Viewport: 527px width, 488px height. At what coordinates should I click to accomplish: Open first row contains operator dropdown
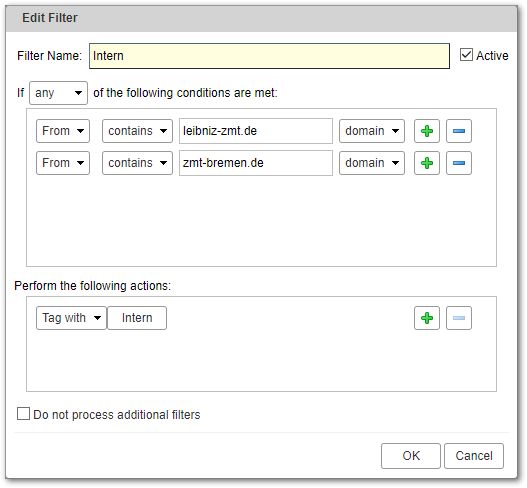(137, 131)
